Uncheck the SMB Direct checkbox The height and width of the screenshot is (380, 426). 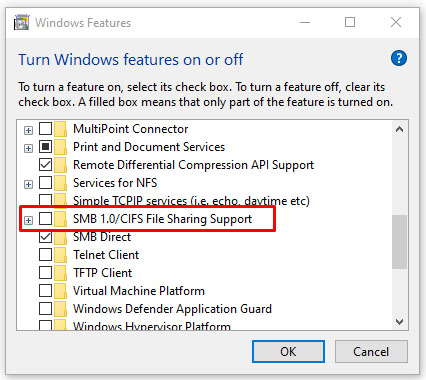pos(45,237)
